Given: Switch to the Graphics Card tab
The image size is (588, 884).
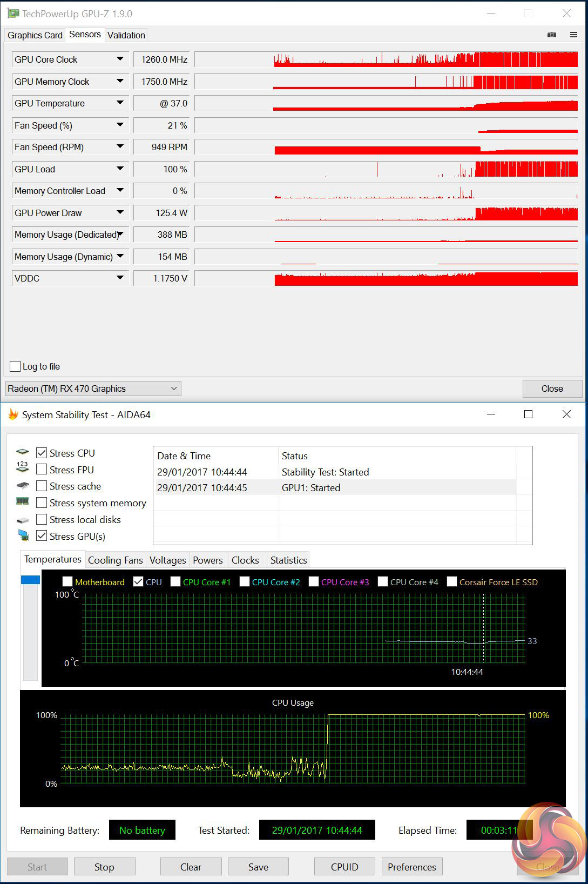Looking at the screenshot, I should (35, 35).
